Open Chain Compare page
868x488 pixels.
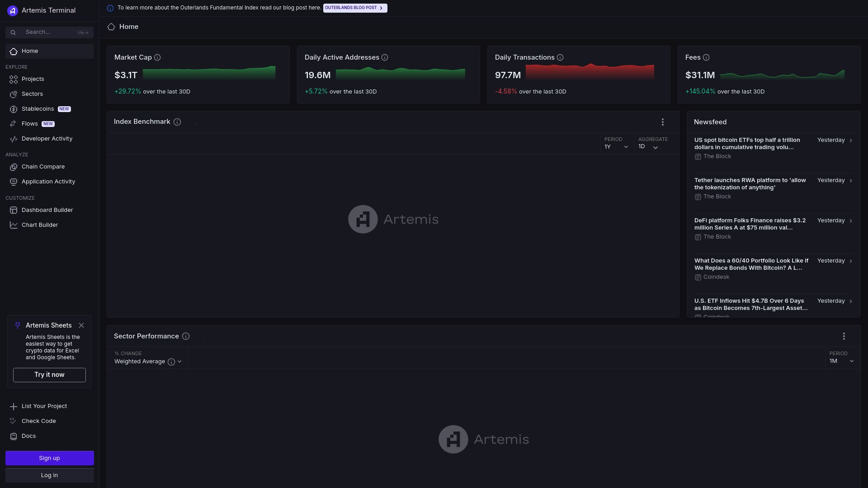49,167
